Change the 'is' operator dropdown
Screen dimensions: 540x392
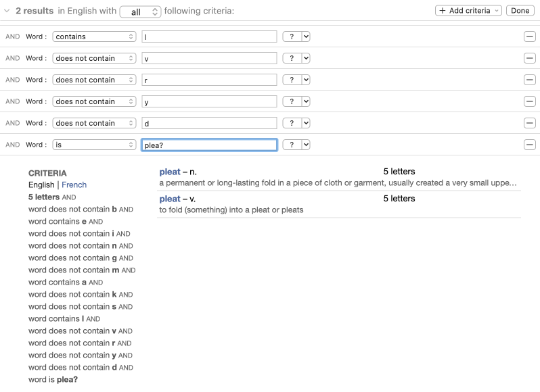(x=94, y=145)
